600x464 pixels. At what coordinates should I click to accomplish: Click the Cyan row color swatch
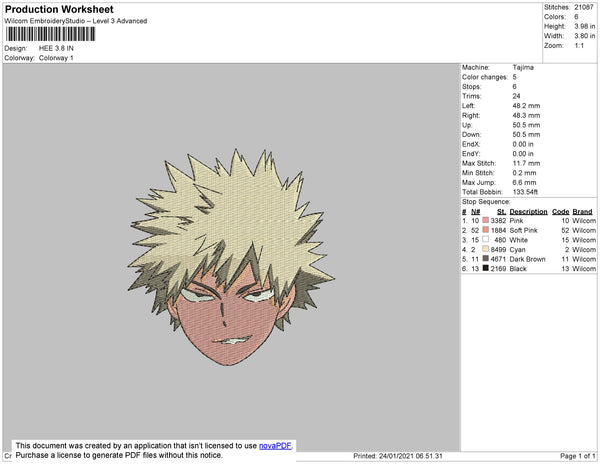point(486,249)
